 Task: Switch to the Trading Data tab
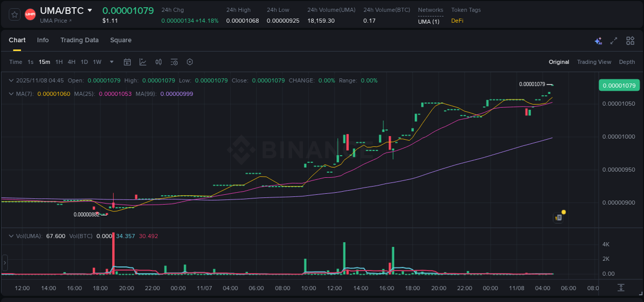pos(79,40)
